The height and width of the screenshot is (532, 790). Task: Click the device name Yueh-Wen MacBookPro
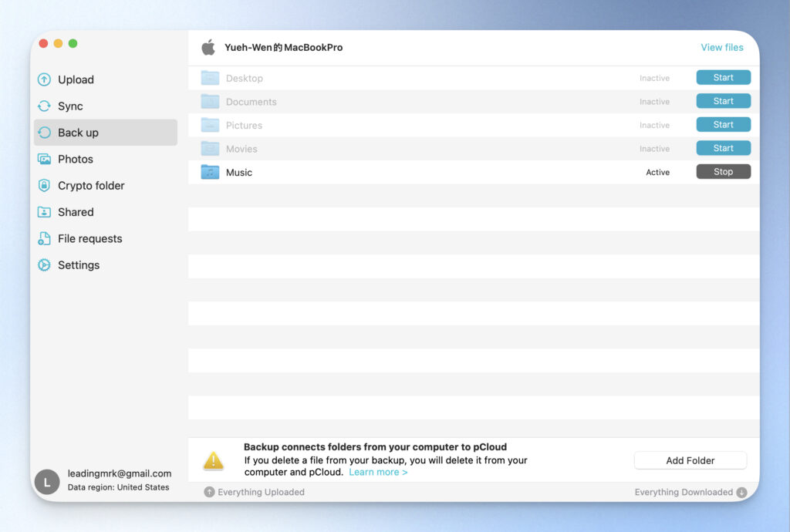click(284, 47)
